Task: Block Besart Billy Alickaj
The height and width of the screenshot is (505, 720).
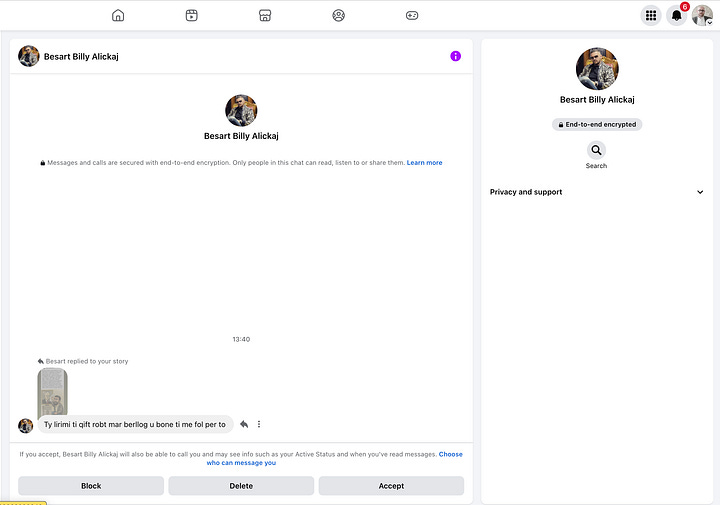Action: pos(91,486)
